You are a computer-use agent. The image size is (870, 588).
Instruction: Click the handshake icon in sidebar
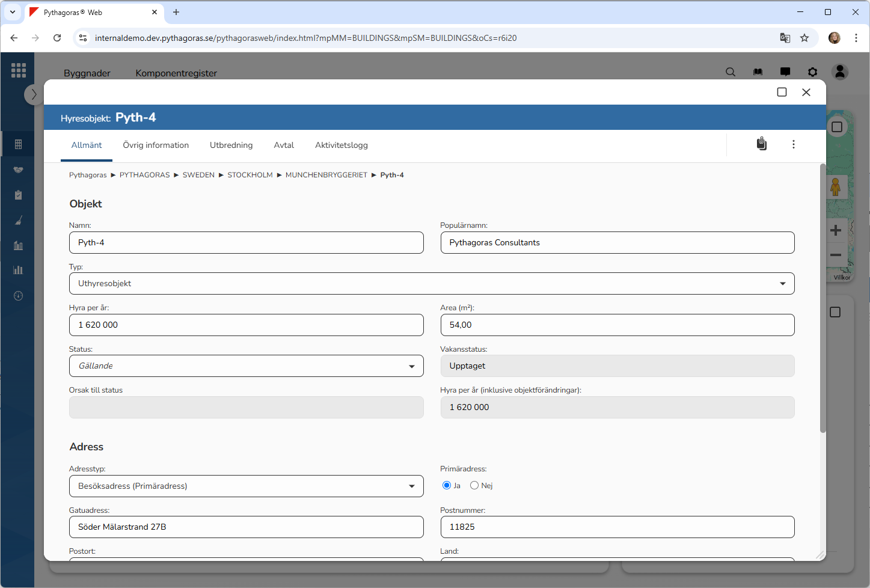coord(18,170)
